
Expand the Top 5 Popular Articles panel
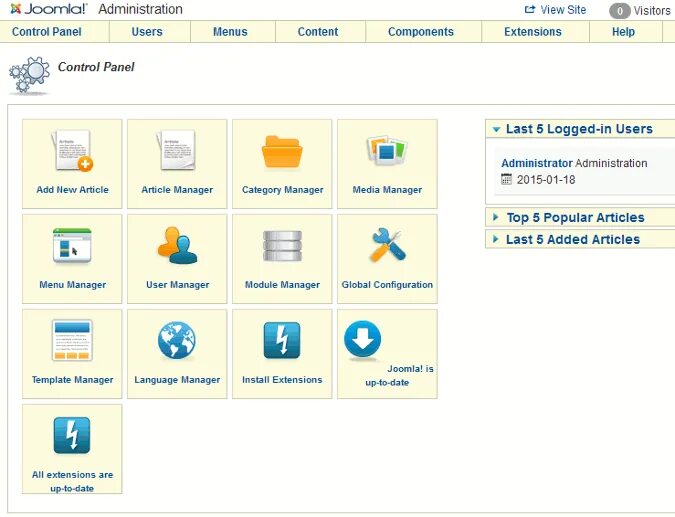tap(580, 217)
